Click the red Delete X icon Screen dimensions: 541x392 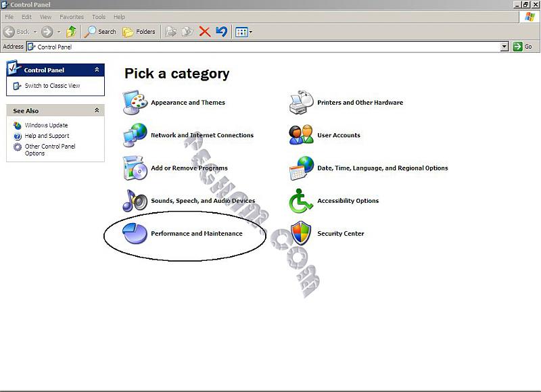coord(205,32)
